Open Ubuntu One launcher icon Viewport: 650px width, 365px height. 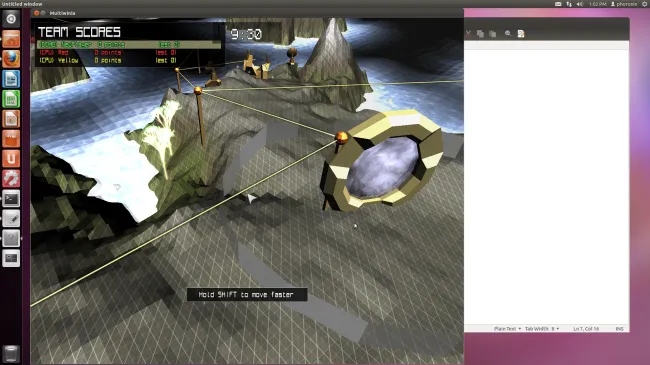[x=11, y=159]
